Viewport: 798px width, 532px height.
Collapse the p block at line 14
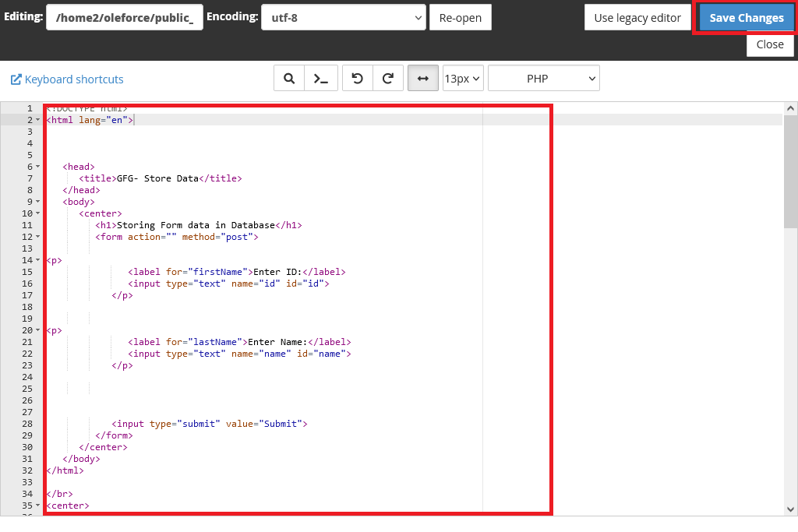pos(37,260)
